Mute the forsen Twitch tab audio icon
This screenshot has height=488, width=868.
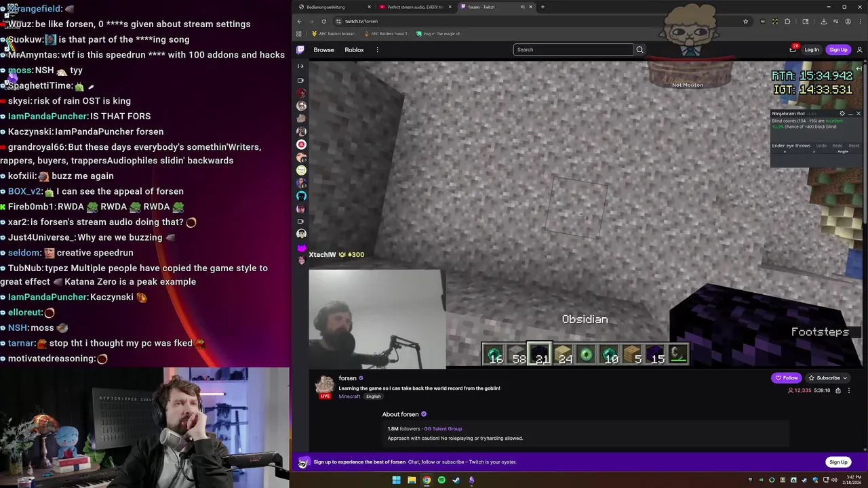click(x=522, y=7)
